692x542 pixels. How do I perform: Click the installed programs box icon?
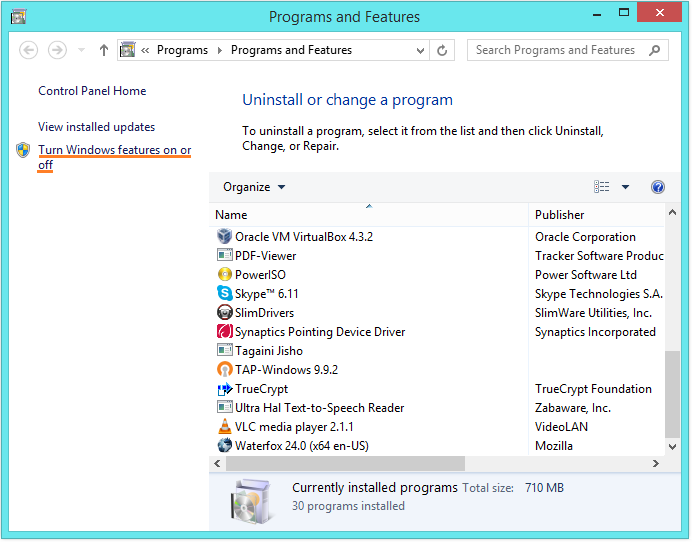[251, 501]
